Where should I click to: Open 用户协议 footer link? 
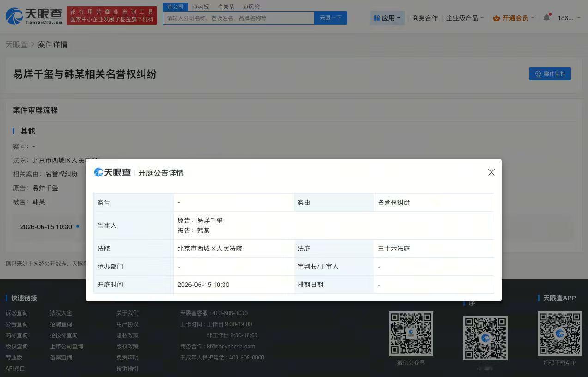[x=127, y=324]
